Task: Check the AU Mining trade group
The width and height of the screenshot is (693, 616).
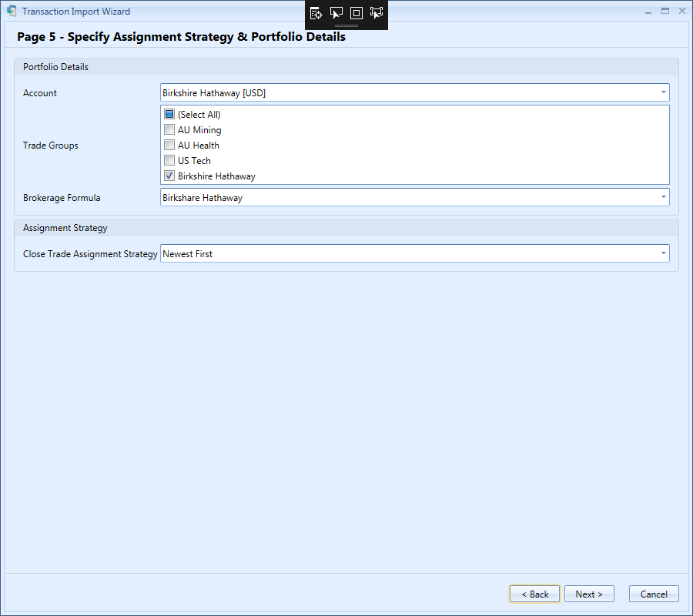Action: (x=169, y=129)
